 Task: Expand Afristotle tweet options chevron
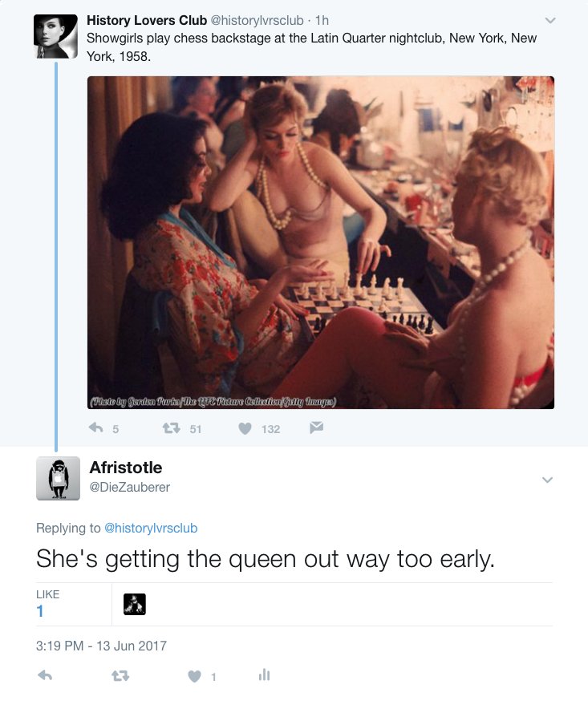(547, 480)
